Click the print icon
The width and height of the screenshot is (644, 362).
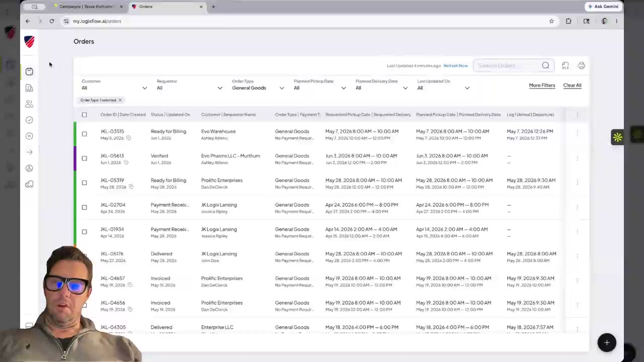pyautogui.click(x=581, y=66)
